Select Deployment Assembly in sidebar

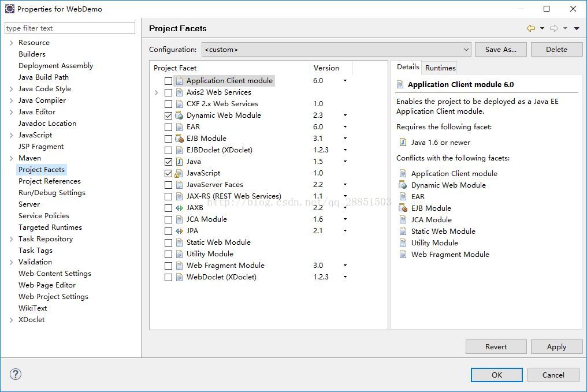(x=56, y=65)
